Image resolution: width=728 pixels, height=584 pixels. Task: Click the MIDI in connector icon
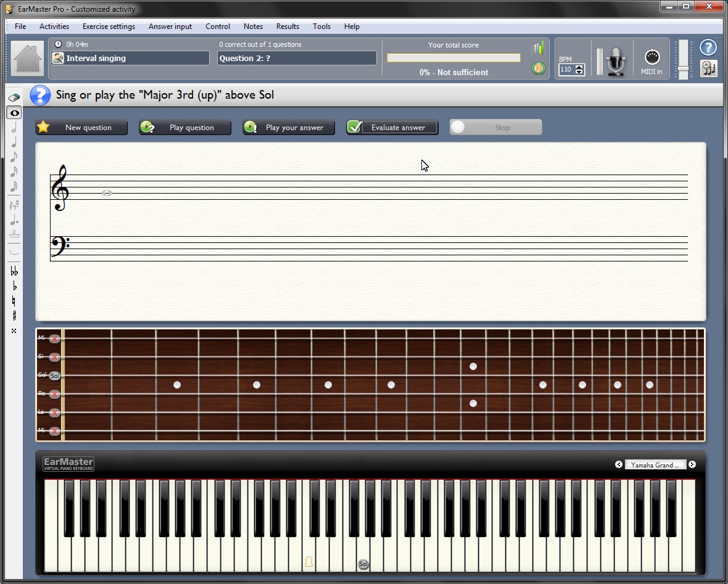652,57
